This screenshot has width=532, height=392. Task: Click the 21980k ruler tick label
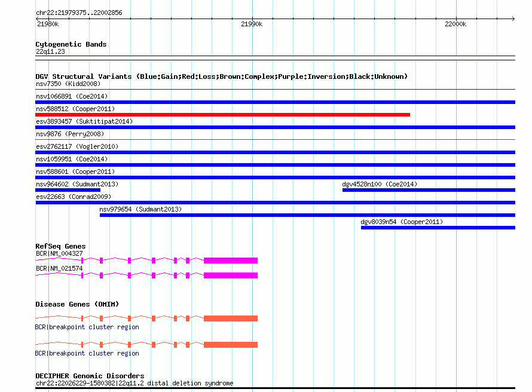coord(48,24)
